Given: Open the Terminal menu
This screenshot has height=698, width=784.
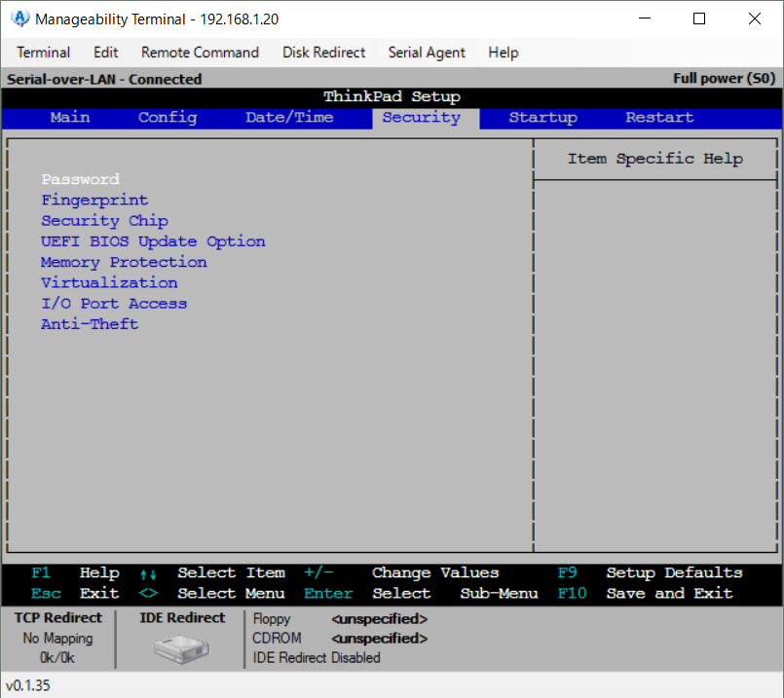Looking at the screenshot, I should (44, 53).
